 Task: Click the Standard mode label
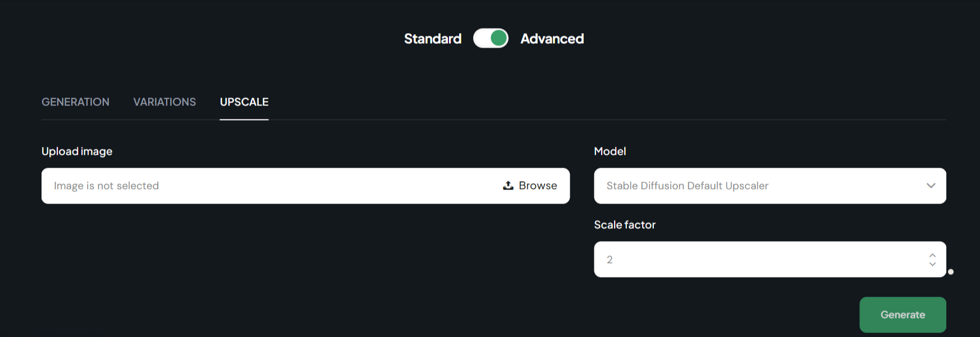(433, 39)
